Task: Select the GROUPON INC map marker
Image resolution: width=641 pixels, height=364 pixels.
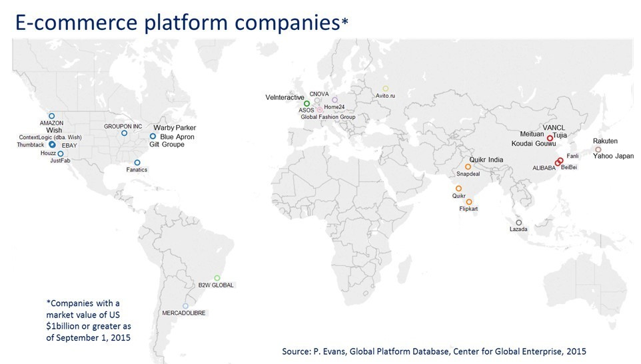Action: click(125, 133)
